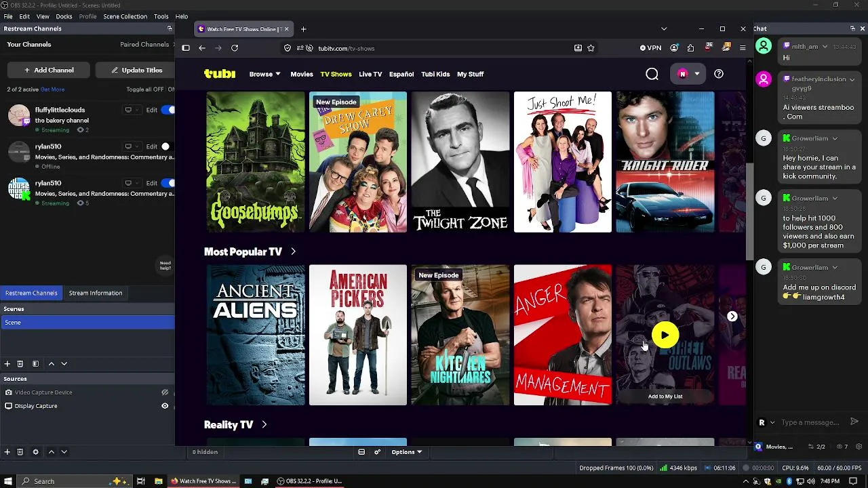Switch to the Stream Information tab
This screenshot has width=868, height=488.
point(96,293)
